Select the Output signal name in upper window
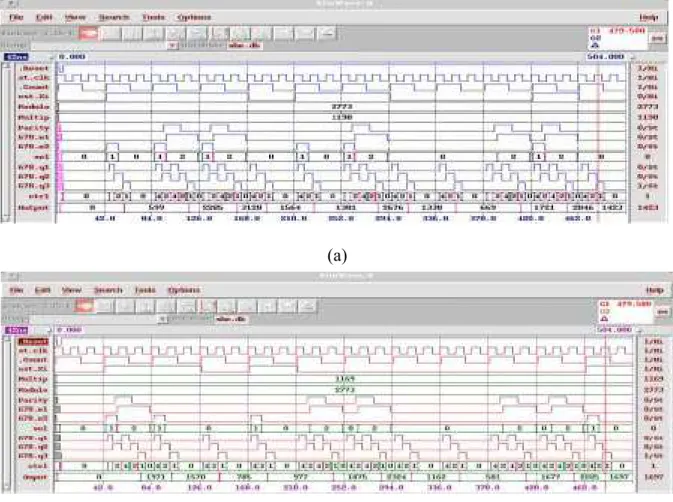The height and width of the screenshot is (502, 673). 33,208
